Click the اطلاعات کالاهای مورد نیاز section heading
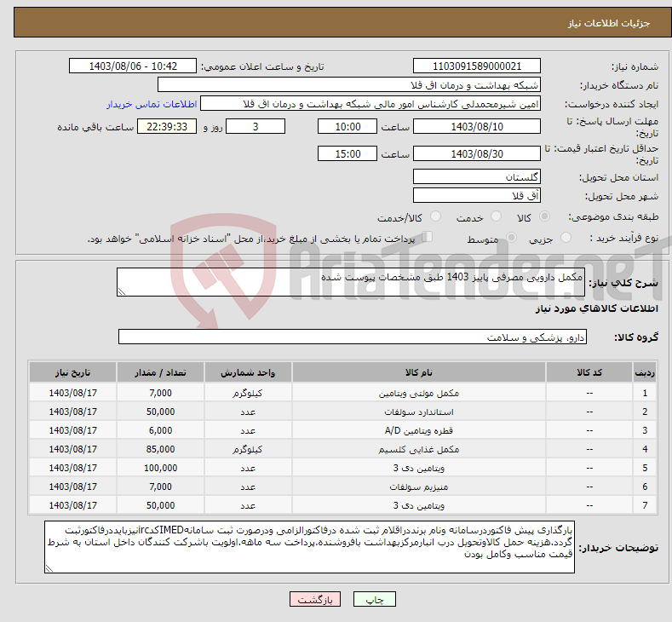This screenshot has width=672, height=622. pyautogui.click(x=596, y=308)
